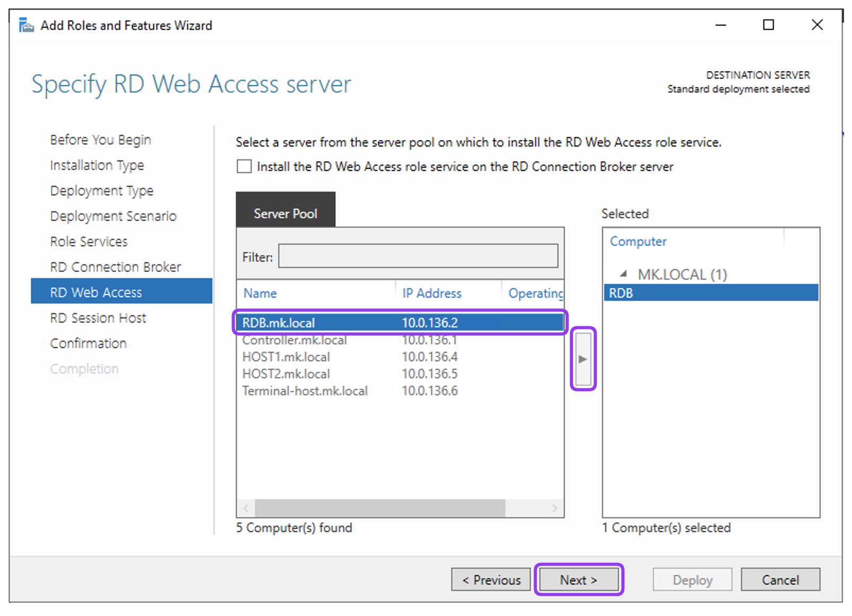
Task: Click the Previous button
Action: (x=491, y=579)
